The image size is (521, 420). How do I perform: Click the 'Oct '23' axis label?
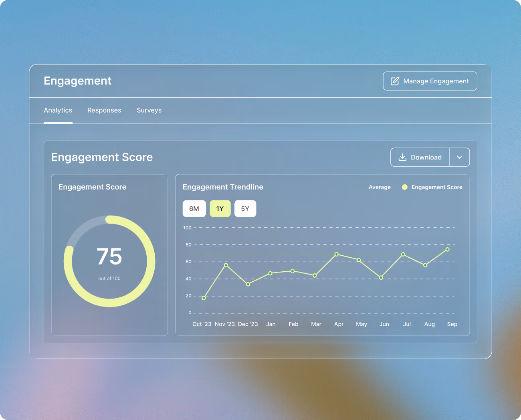coord(202,324)
